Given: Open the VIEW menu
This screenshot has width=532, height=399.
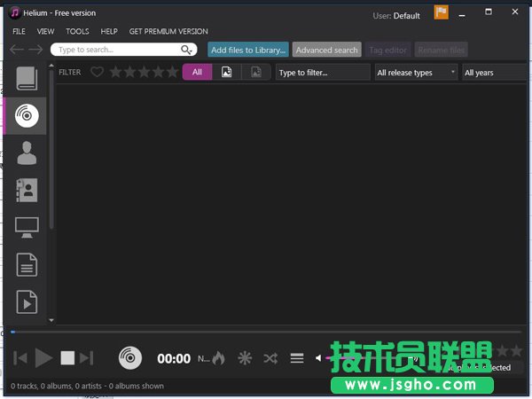Looking at the screenshot, I should coord(45,31).
